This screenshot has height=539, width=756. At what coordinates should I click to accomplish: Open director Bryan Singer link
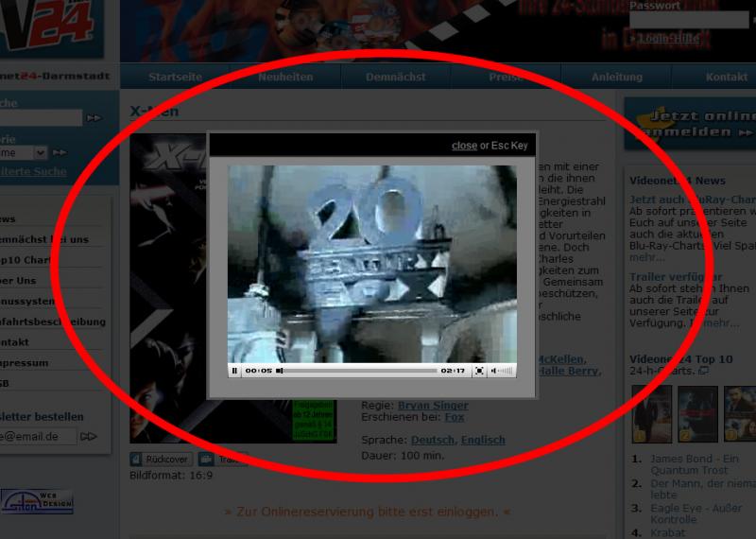tap(433, 406)
